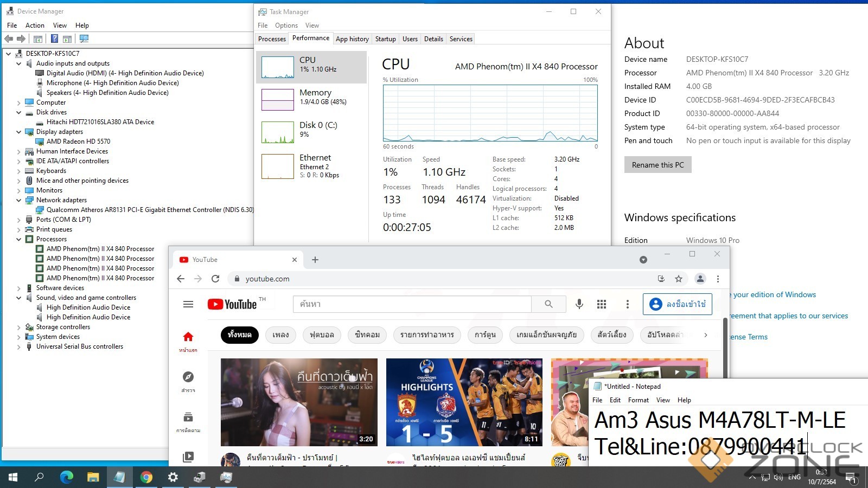Expand Universal Serial Bus controllers node
Viewport: 868px width, 488px height.
(x=19, y=346)
